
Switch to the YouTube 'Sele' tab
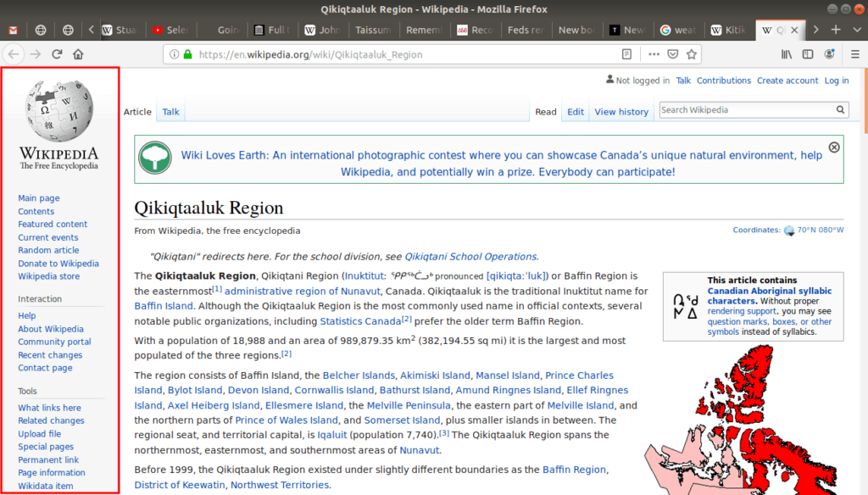pos(171,30)
